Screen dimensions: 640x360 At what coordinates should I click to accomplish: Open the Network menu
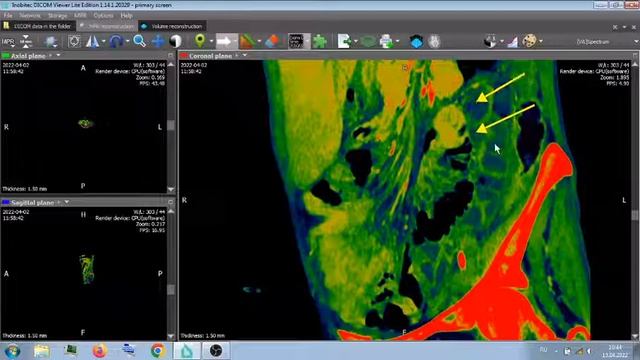coord(30,16)
